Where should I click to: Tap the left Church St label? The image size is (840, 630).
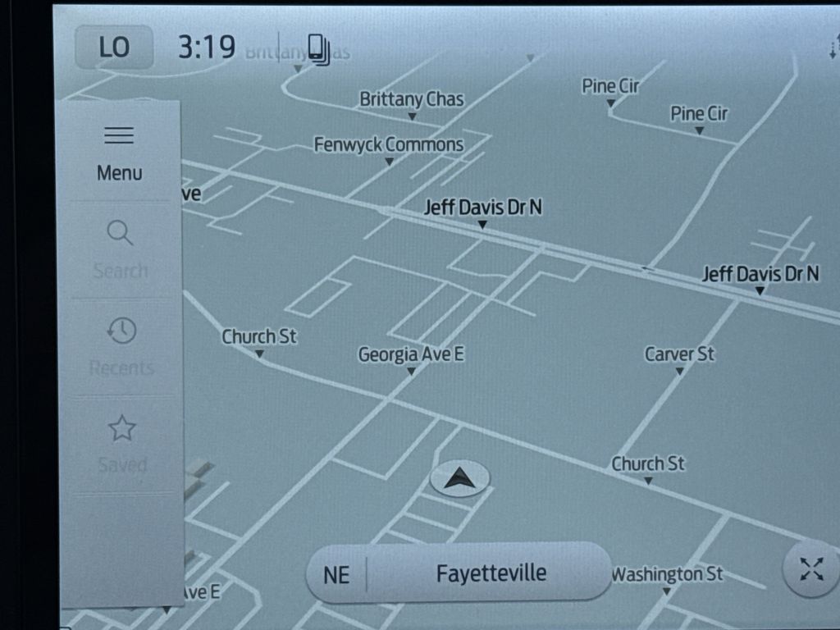pyautogui.click(x=259, y=336)
